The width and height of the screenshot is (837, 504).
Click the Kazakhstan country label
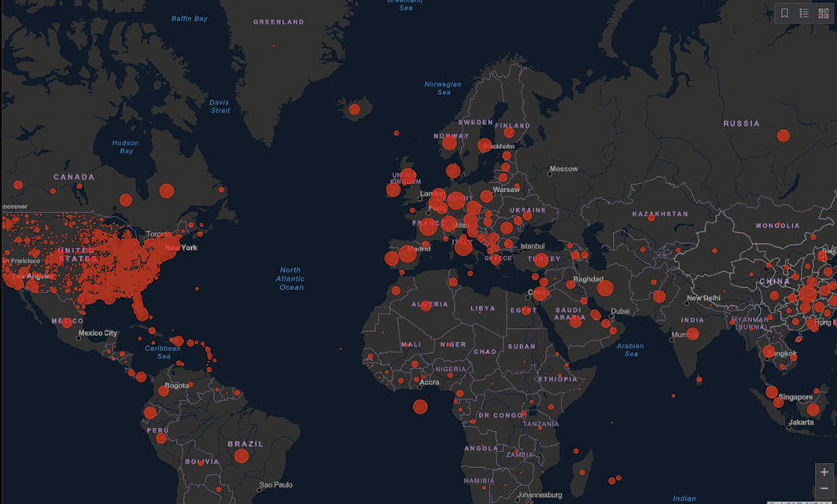(660, 214)
